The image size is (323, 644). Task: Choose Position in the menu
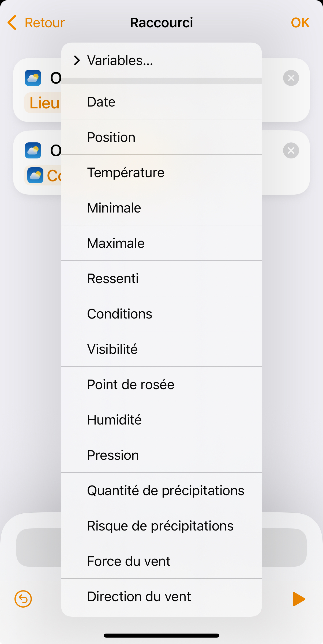click(161, 137)
